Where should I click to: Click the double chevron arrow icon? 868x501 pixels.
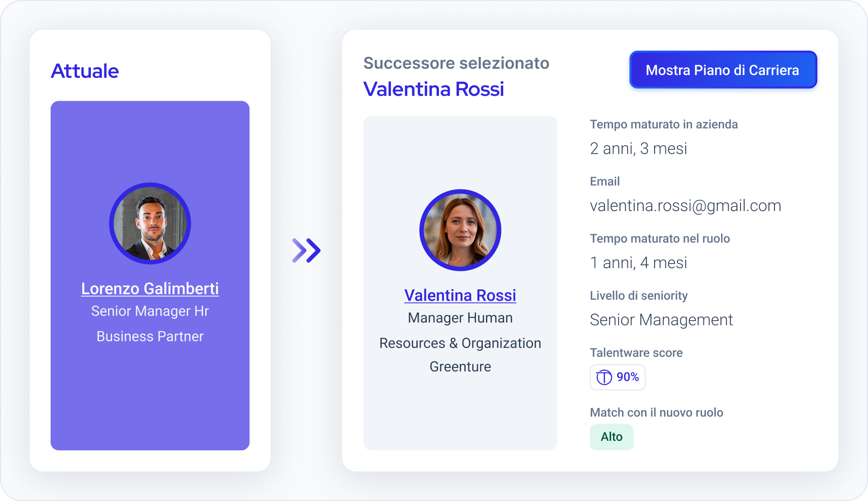click(307, 250)
